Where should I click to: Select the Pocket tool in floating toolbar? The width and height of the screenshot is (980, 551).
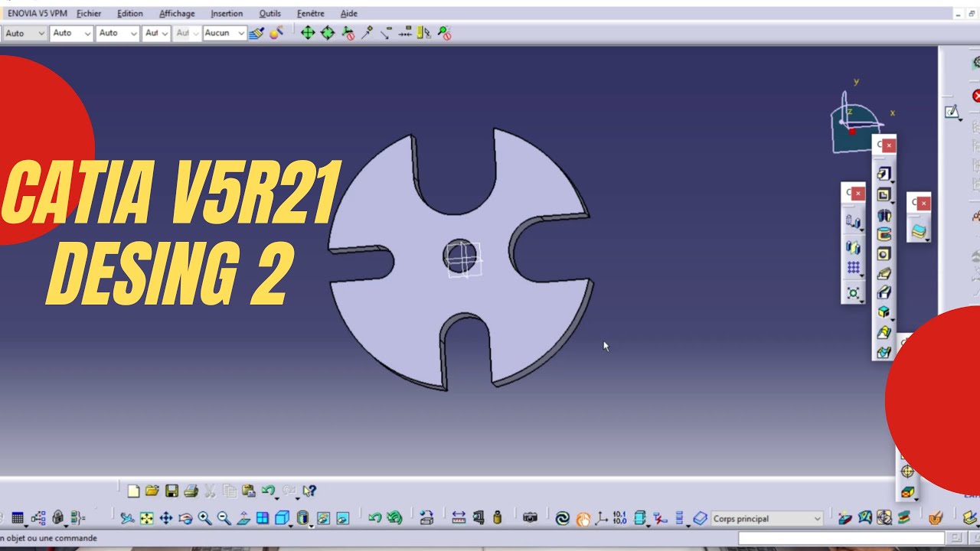click(x=884, y=194)
